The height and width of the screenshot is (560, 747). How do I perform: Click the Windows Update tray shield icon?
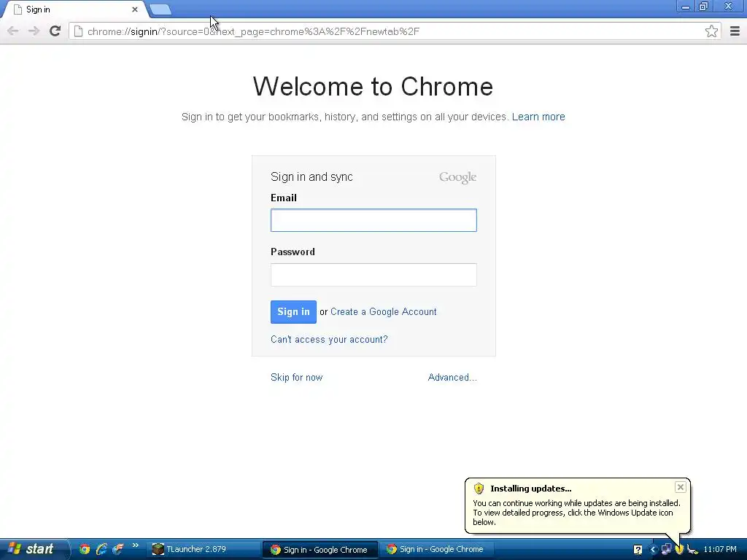679,550
